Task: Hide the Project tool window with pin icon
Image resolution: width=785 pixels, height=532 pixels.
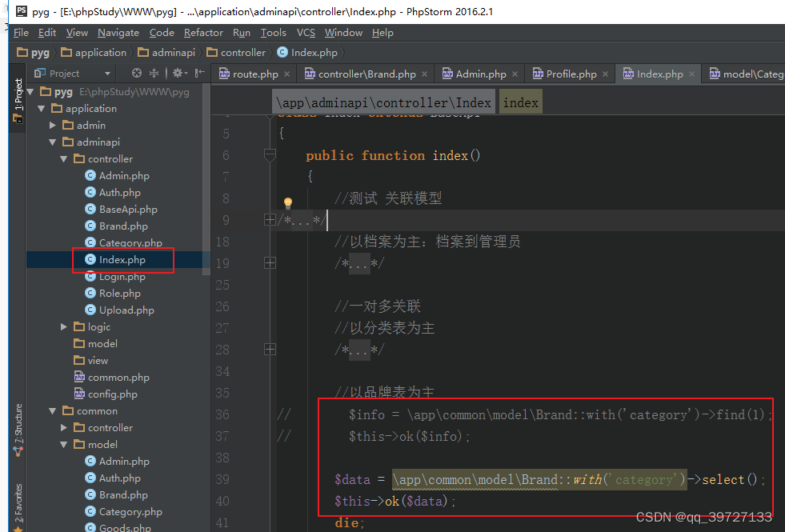Action: click(200, 73)
